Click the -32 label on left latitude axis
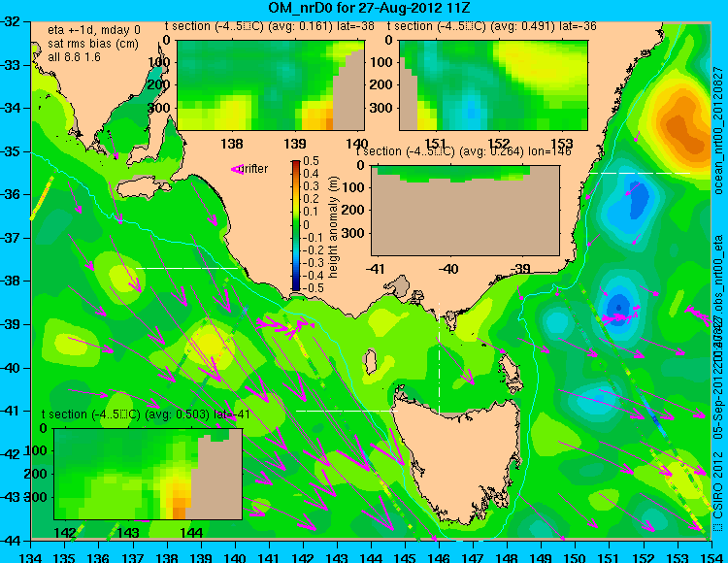 11,21
